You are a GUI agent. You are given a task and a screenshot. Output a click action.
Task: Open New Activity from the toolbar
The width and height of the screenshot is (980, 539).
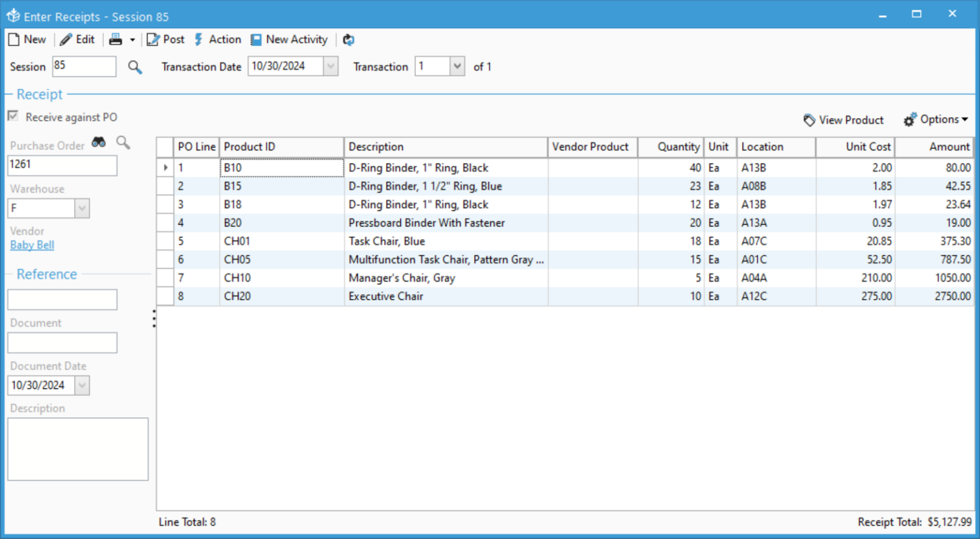click(289, 40)
